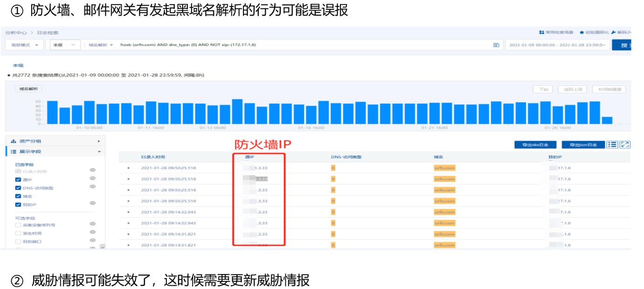
Task: Click the 导出json日志 button
Action: point(583,145)
